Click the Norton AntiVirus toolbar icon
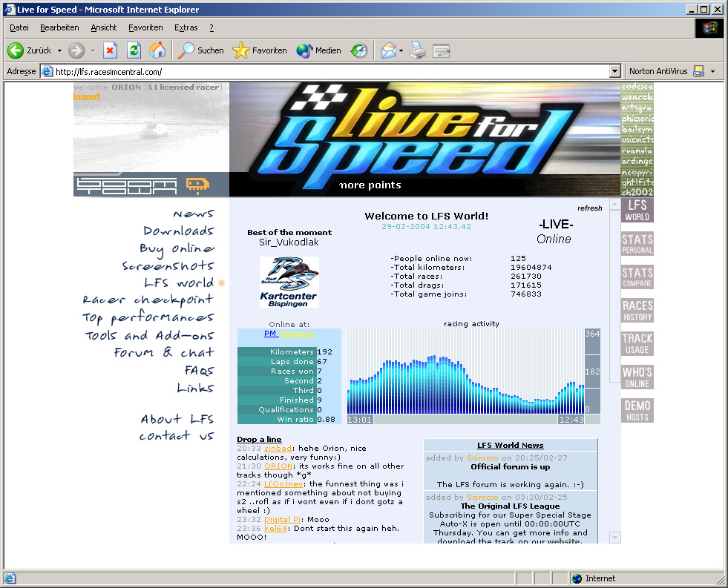This screenshot has width=728, height=588. pyautogui.click(x=698, y=71)
